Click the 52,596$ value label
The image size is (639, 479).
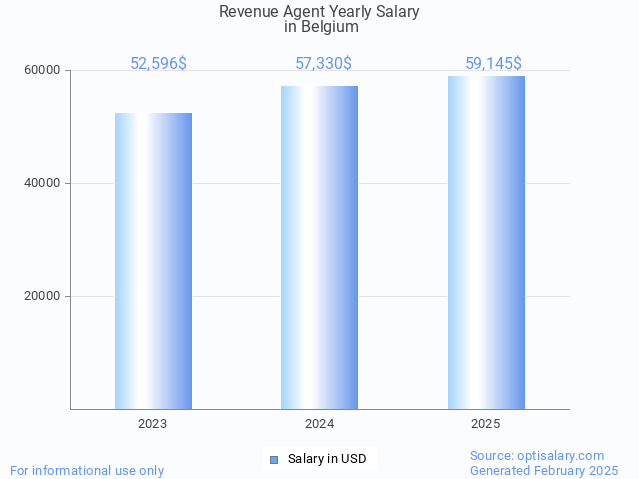click(x=158, y=63)
